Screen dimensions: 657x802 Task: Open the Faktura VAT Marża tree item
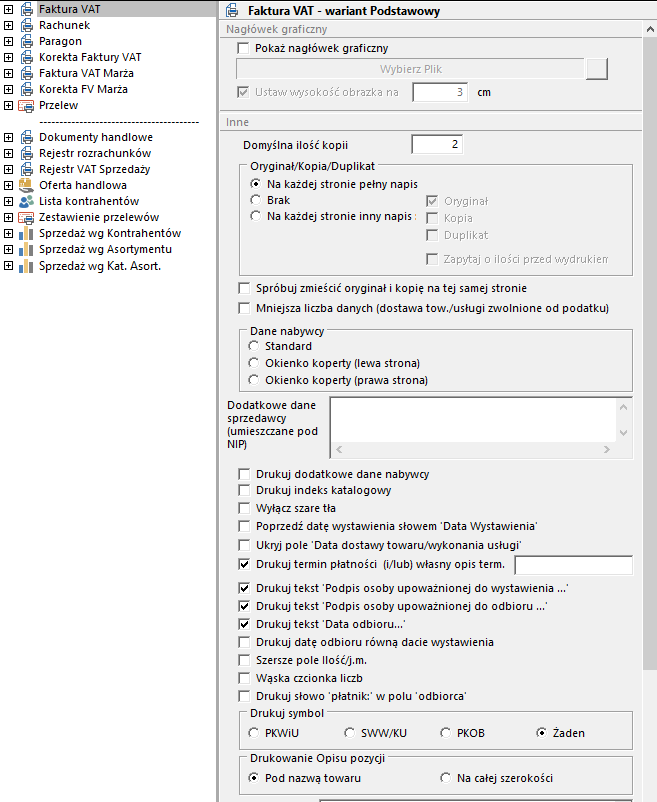pos(86,73)
